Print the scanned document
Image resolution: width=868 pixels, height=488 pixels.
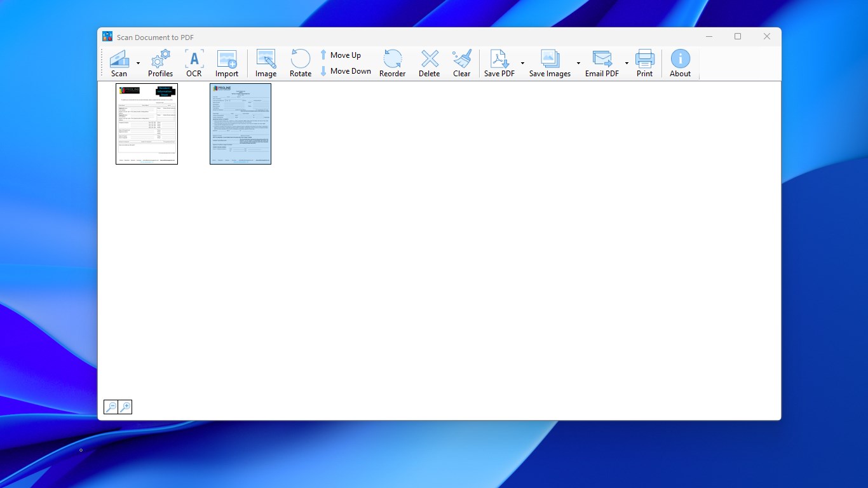[644, 62]
